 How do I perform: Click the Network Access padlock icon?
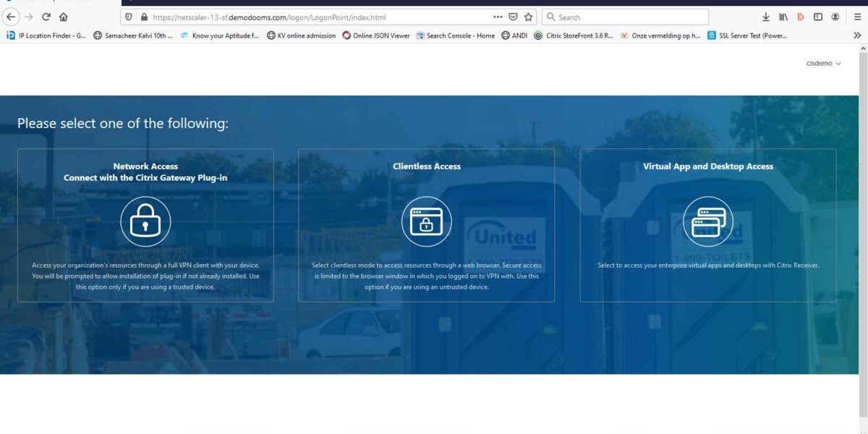[145, 222]
